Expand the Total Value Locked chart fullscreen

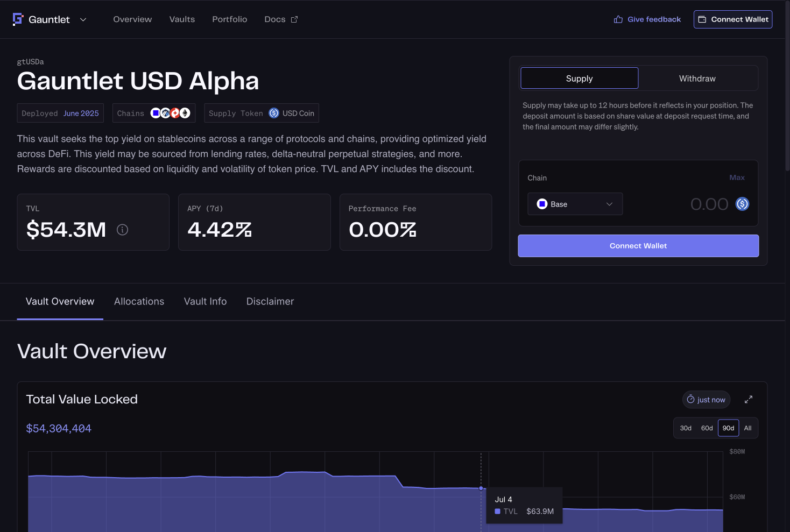tap(749, 400)
